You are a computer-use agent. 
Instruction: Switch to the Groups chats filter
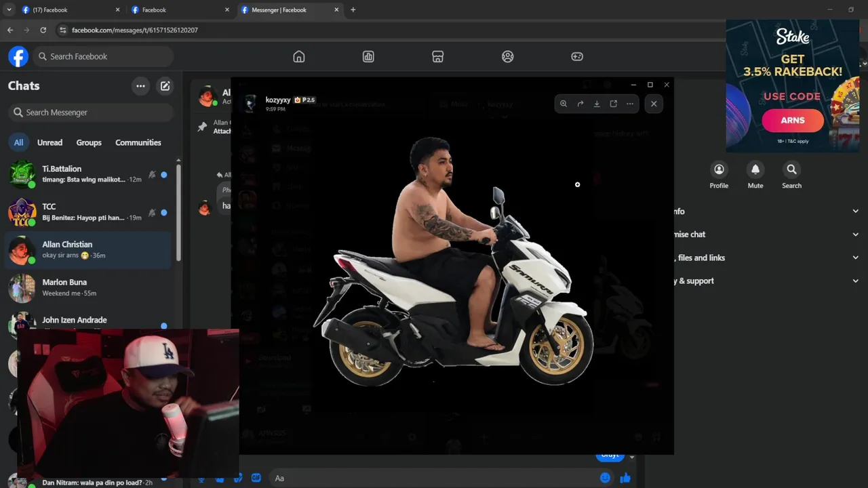[x=89, y=142]
